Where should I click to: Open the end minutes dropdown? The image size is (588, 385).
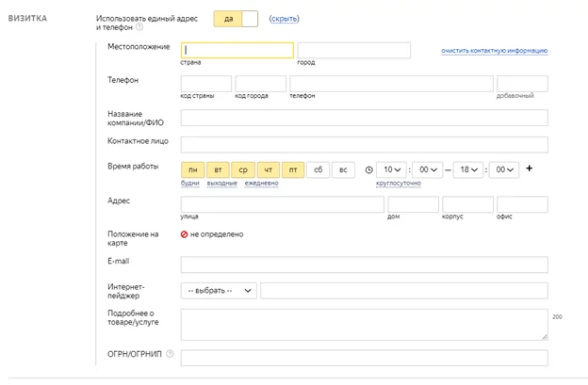(x=504, y=170)
